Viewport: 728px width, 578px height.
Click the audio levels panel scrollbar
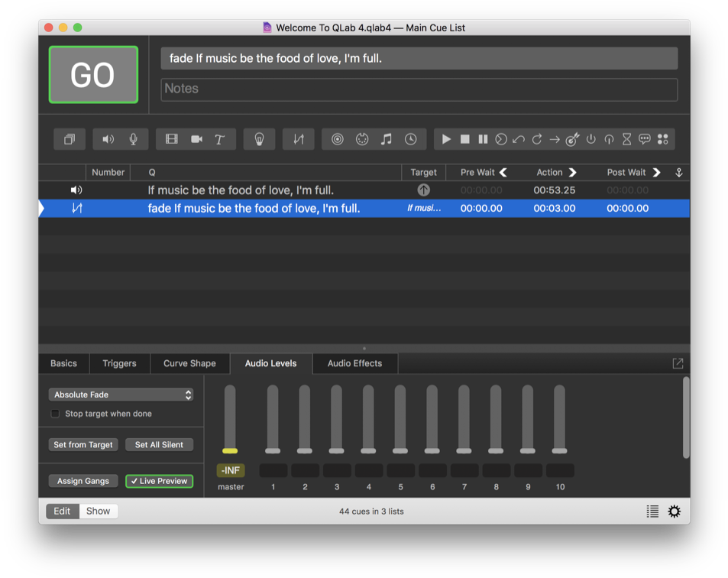click(686, 417)
